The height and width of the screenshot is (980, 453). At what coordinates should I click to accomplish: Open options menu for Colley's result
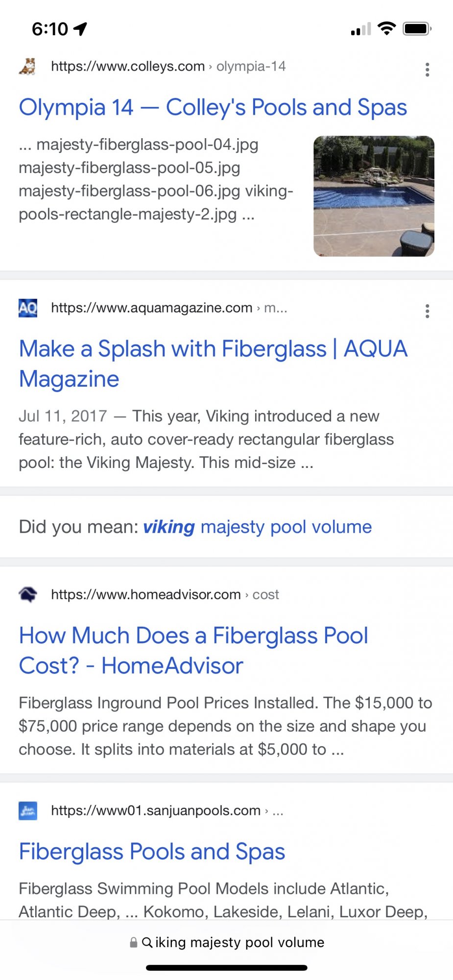pos(427,70)
